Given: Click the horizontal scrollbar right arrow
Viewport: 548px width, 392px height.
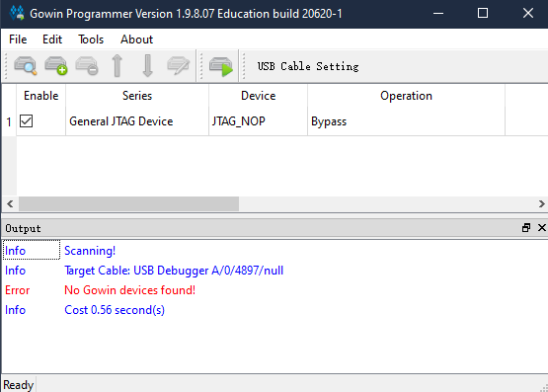Looking at the screenshot, I should click(542, 203).
